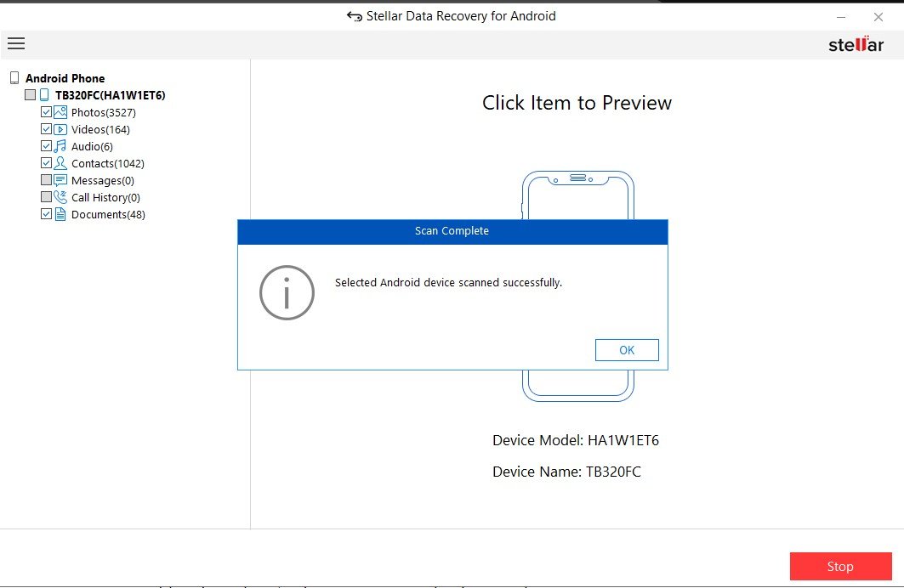Select Audio(6) in the tree
This screenshot has width=904, height=588.
tap(92, 146)
